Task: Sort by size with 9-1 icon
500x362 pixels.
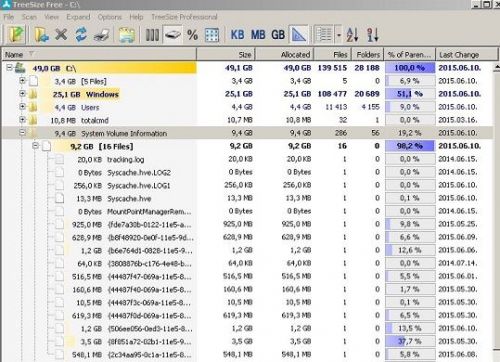Action: click(x=373, y=35)
